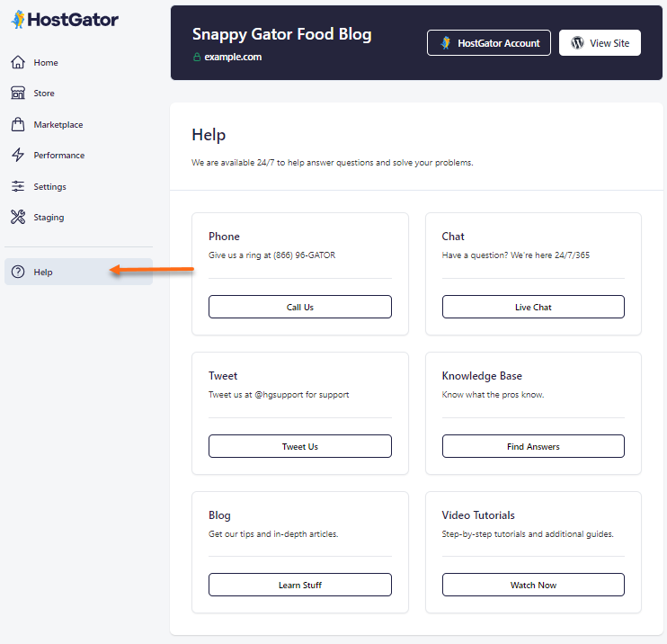Open Settings from the sidebar
This screenshot has height=644, width=667.
tap(78, 186)
